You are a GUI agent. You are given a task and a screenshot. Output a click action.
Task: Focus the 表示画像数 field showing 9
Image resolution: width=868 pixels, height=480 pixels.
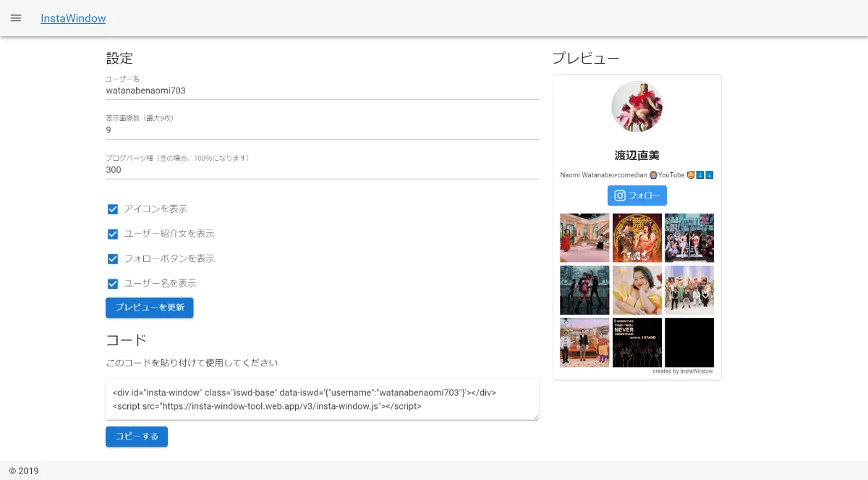pyautogui.click(x=322, y=130)
